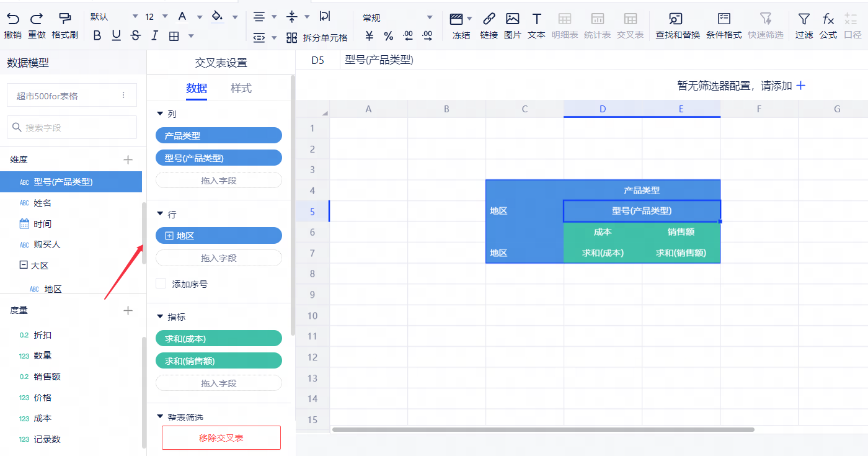The width and height of the screenshot is (868, 456).
Task: Collapse the 大区 tree node
Action: 24,265
